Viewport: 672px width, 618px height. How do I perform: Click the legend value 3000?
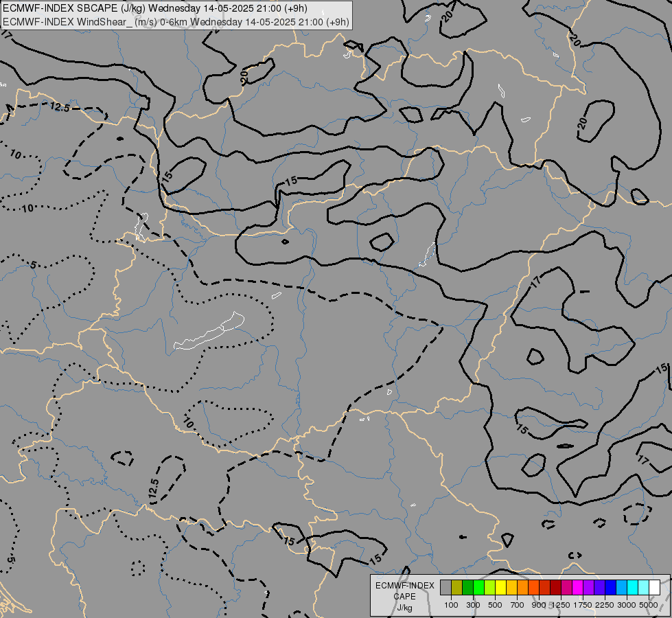(x=627, y=605)
